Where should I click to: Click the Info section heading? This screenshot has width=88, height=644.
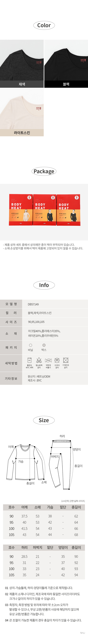[44, 285]
